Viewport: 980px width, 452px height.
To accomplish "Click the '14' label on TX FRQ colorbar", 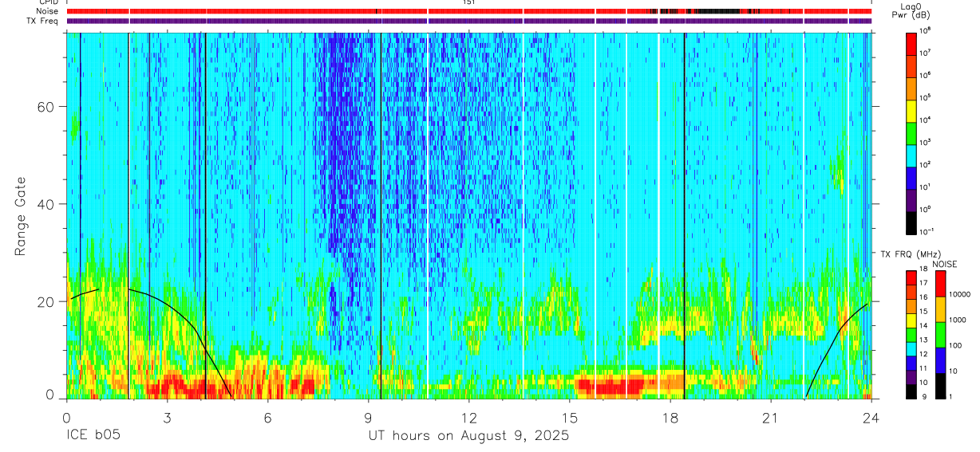I will click(924, 325).
